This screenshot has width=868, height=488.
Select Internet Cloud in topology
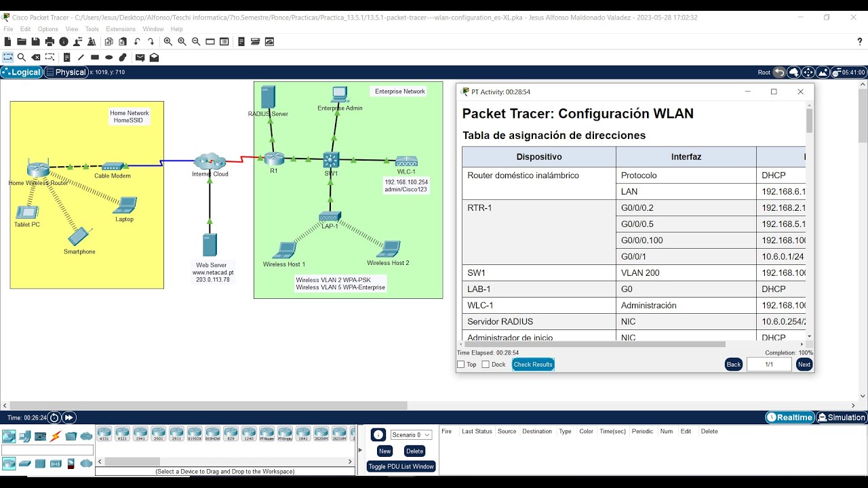pyautogui.click(x=210, y=162)
